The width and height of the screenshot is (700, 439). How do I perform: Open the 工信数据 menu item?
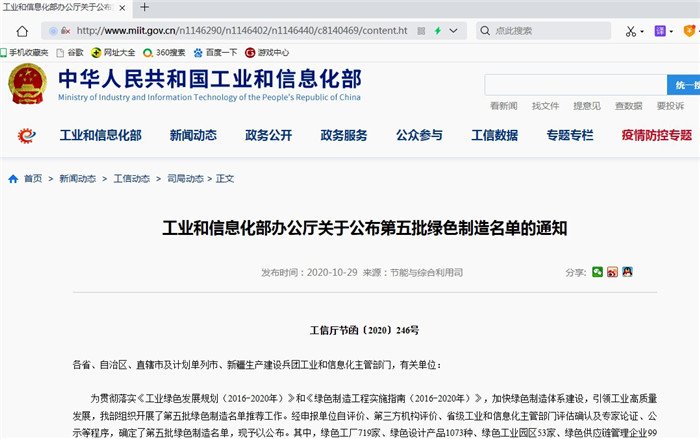pyautogui.click(x=494, y=135)
